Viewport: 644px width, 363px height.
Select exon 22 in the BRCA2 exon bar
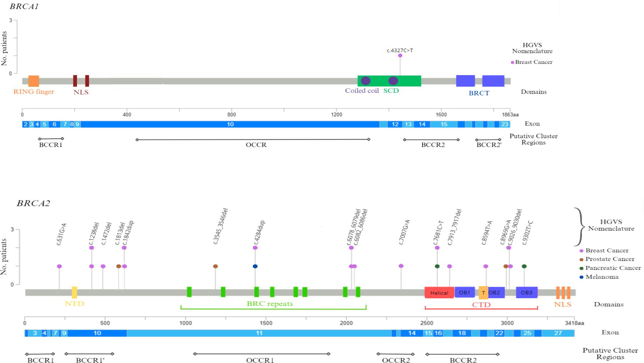(499, 333)
